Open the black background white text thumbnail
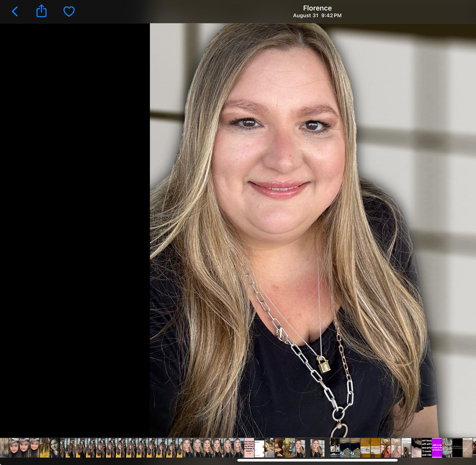Viewport: 476px width, 465px height. pyautogui.click(x=426, y=448)
